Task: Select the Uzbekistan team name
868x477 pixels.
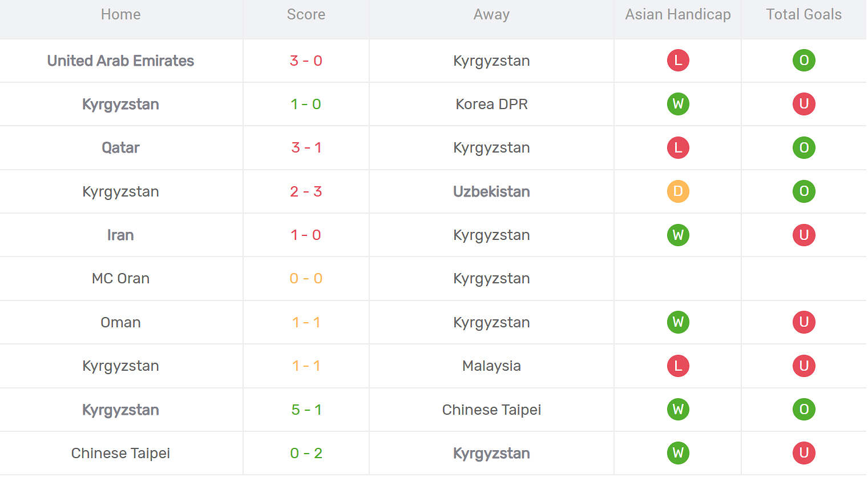Action: [491, 191]
